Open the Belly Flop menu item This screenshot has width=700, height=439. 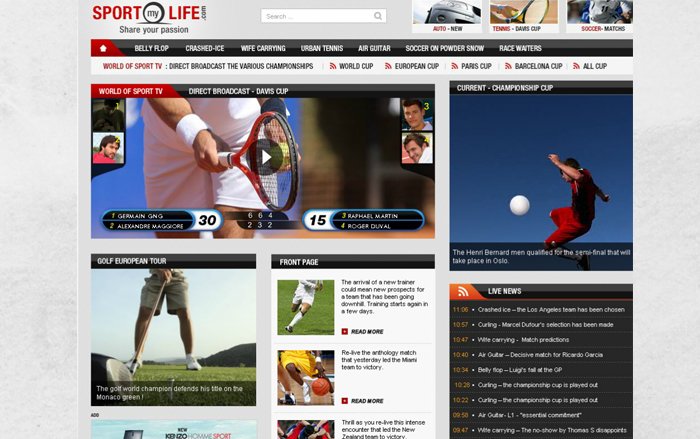pyautogui.click(x=151, y=48)
